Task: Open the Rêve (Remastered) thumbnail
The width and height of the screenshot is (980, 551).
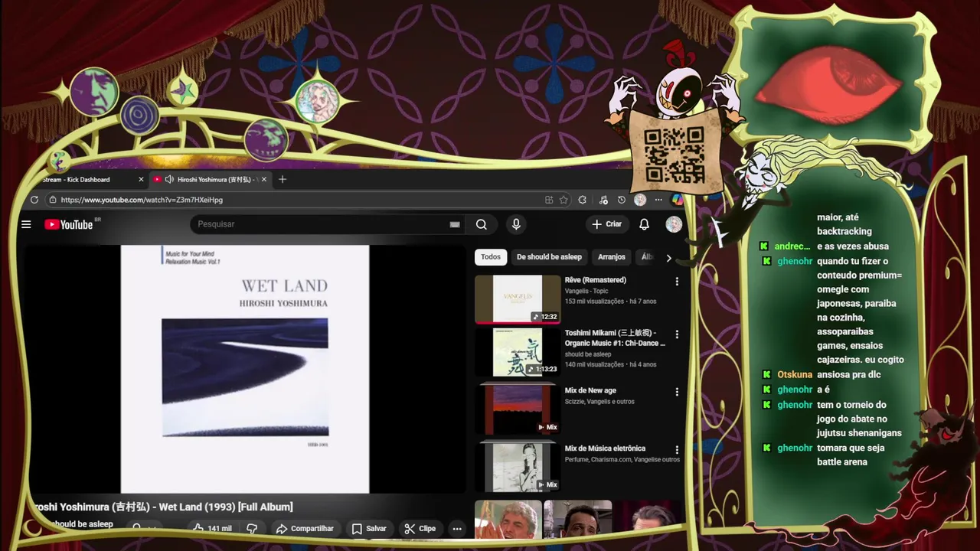Action: pos(518,299)
